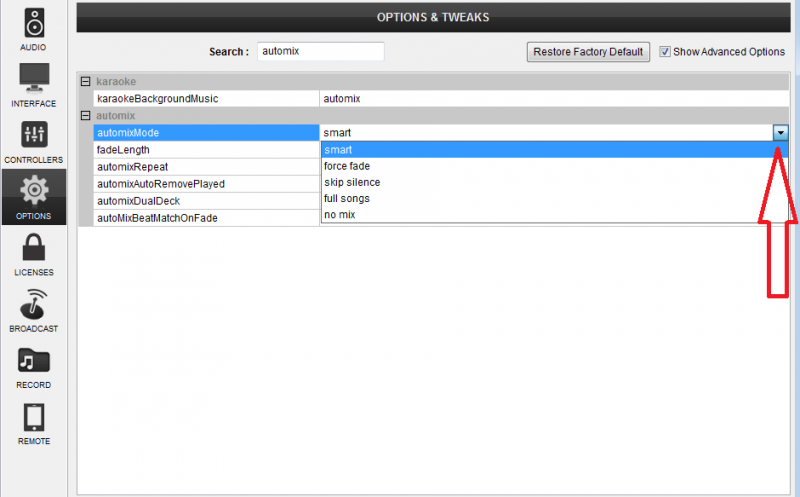Choose 'force fade' from the dropdown list
Image resolution: width=800 pixels, height=497 pixels.
pos(346,167)
